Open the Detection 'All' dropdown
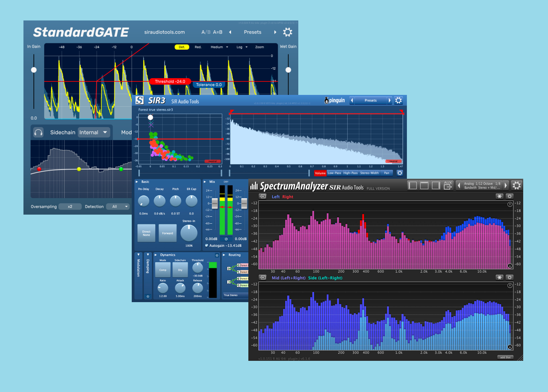 pos(118,206)
